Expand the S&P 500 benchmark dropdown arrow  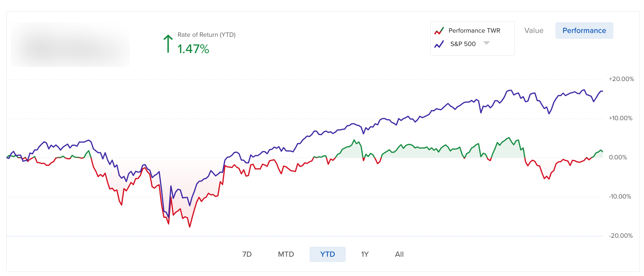click(x=486, y=43)
